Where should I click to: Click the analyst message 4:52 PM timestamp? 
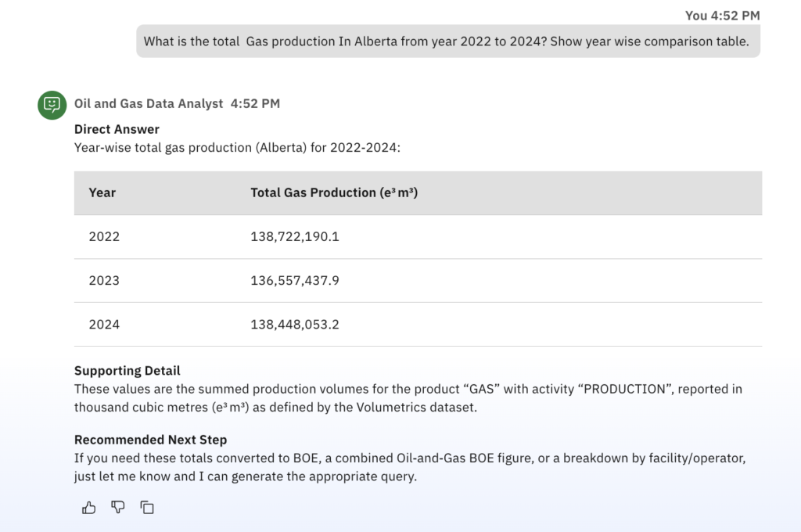tap(255, 103)
